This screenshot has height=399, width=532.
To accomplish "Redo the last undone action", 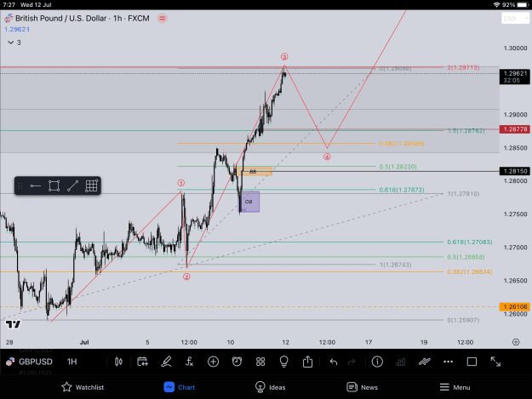I will [x=352, y=362].
